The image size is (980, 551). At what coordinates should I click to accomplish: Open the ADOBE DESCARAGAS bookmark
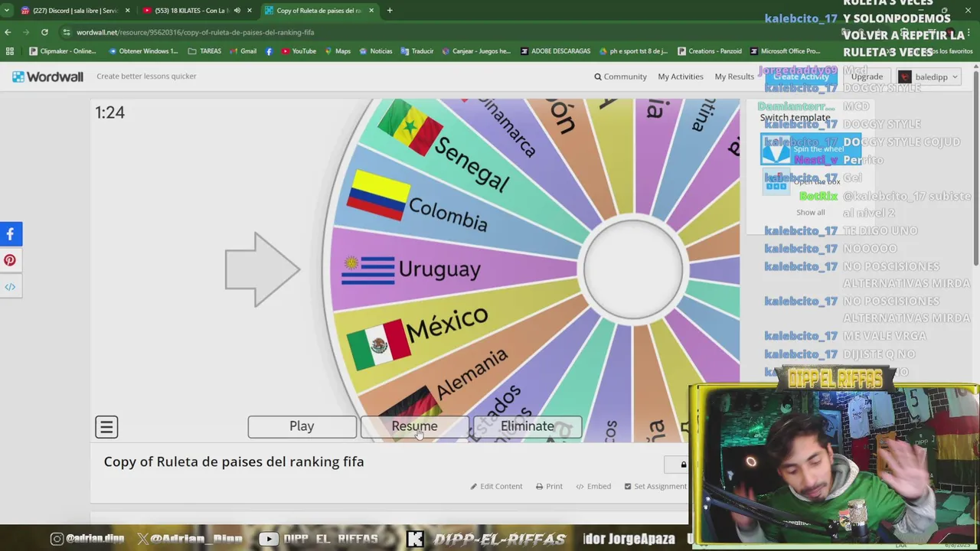(555, 51)
